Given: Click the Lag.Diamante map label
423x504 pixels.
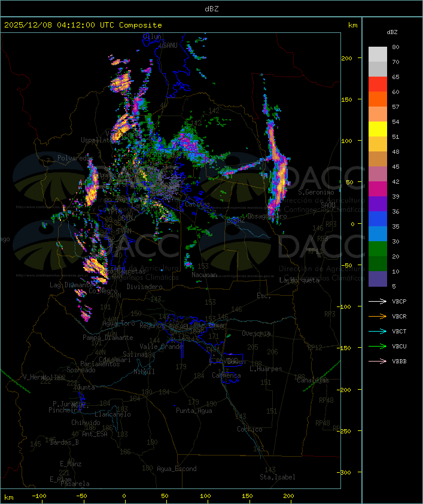Looking at the screenshot, I should click(x=71, y=285).
